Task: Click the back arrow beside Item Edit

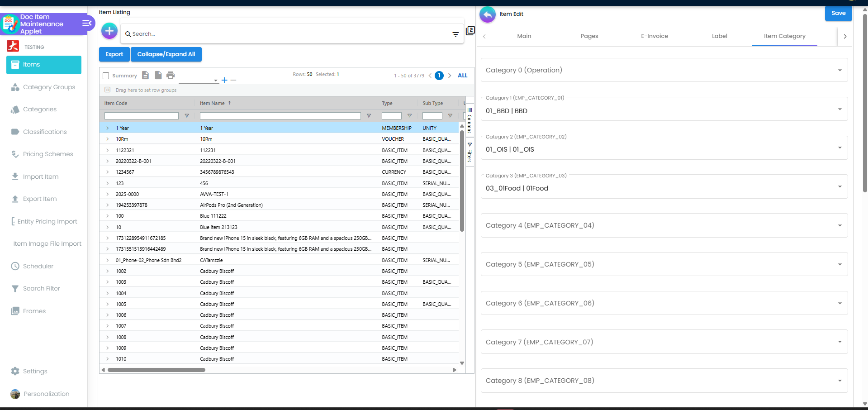Action: [487, 14]
